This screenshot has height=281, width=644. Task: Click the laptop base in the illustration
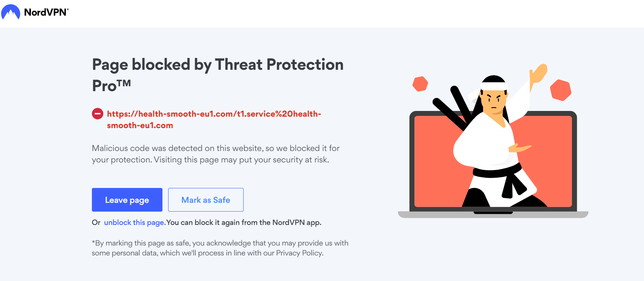pyautogui.click(x=493, y=214)
